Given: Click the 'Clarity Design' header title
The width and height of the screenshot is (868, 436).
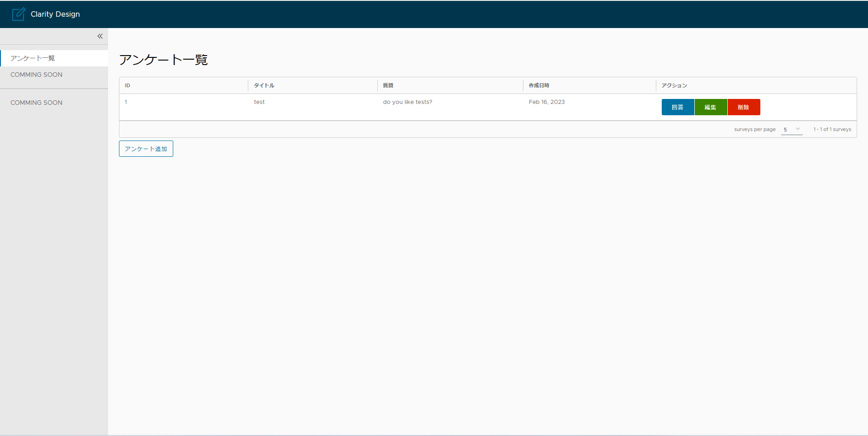Looking at the screenshot, I should pos(55,14).
